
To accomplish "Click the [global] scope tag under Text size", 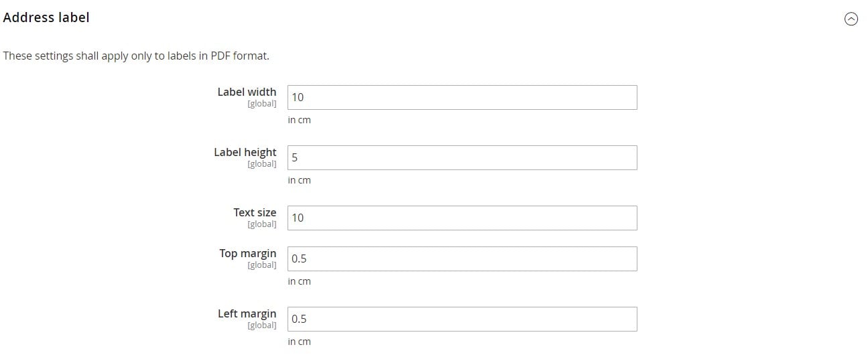I will (262, 224).
